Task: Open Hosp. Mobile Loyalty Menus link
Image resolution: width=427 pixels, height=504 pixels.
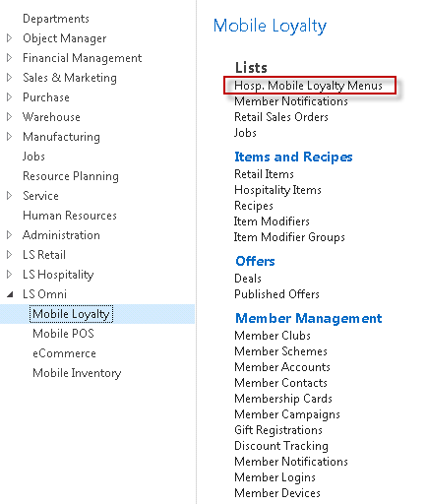Action: (308, 86)
